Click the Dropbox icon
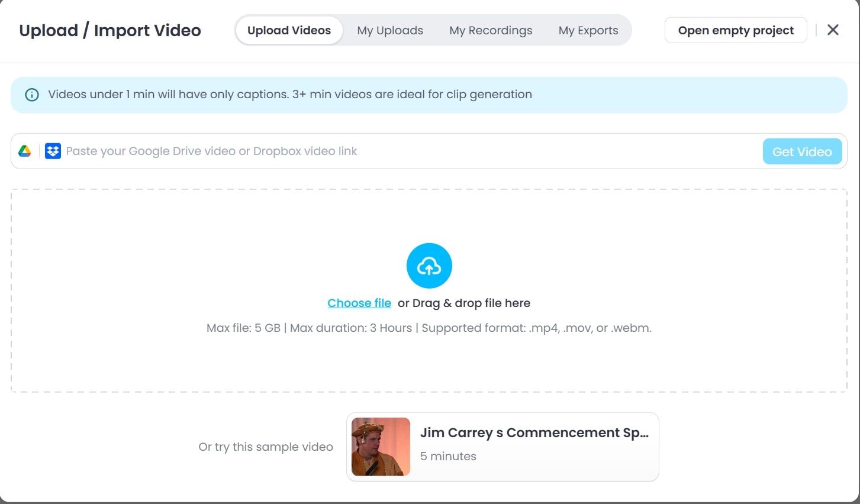Screen dimensions: 860x504 pos(53,151)
